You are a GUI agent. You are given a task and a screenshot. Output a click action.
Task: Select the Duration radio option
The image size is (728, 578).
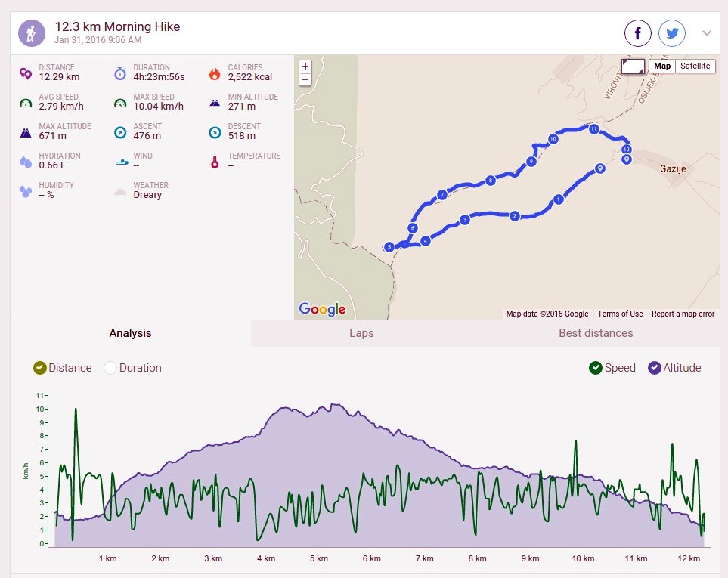110,368
